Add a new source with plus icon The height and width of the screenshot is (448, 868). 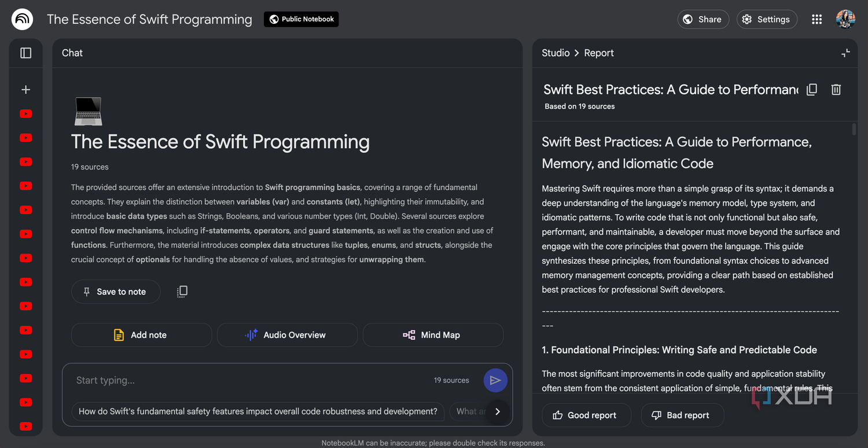pos(26,90)
